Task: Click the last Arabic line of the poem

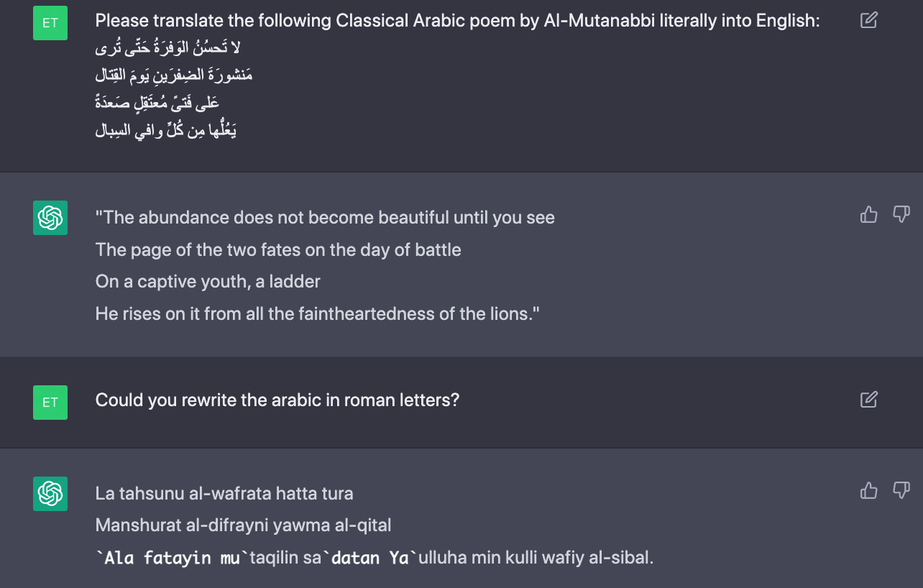Action: (166, 131)
